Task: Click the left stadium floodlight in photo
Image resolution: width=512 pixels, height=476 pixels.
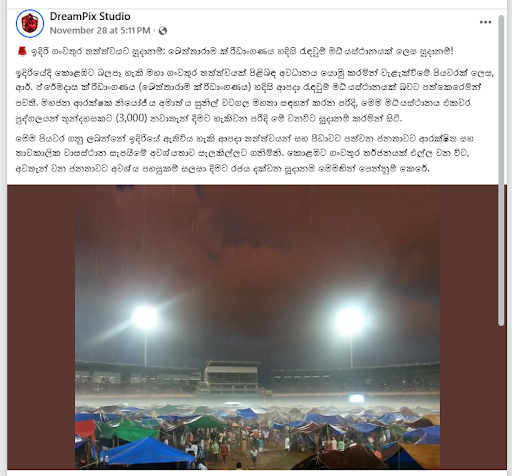Action: pos(145,317)
